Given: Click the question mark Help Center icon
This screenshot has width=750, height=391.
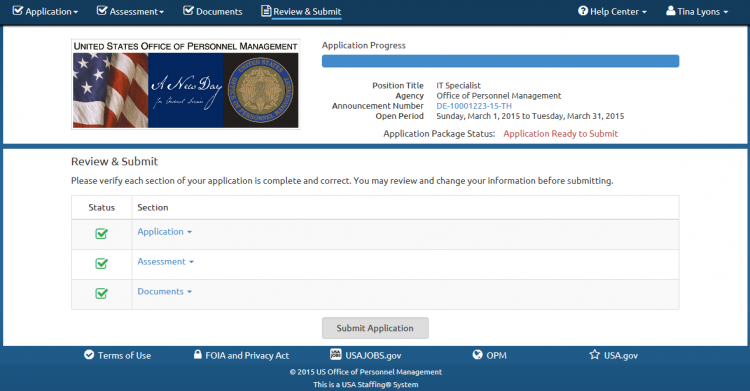Looking at the screenshot, I should tap(583, 11).
